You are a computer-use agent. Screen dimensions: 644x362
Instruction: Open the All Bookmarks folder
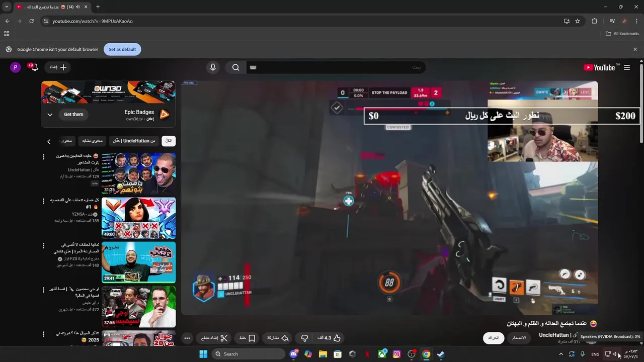(x=622, y=34)
